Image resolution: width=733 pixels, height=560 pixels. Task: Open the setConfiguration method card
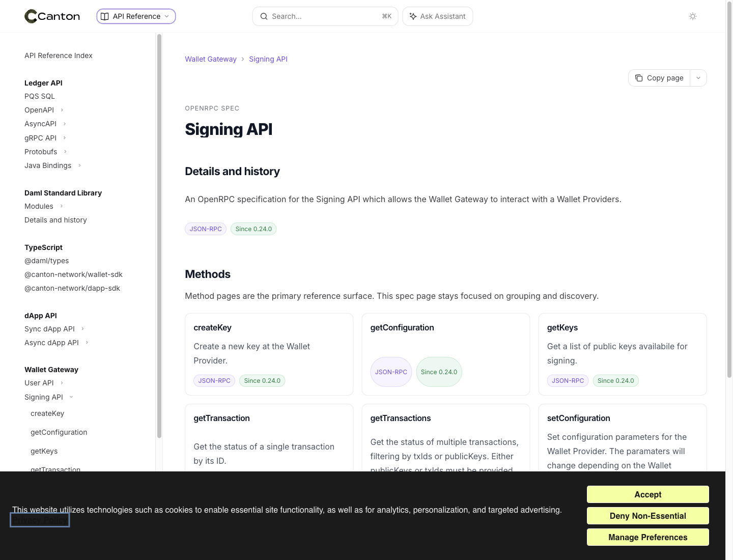623,438
